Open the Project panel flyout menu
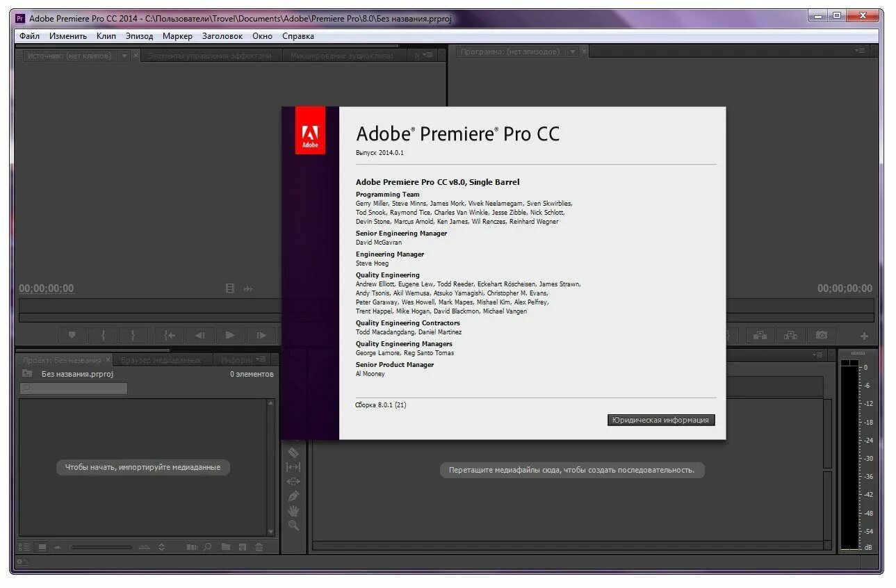 click(261, 359)
